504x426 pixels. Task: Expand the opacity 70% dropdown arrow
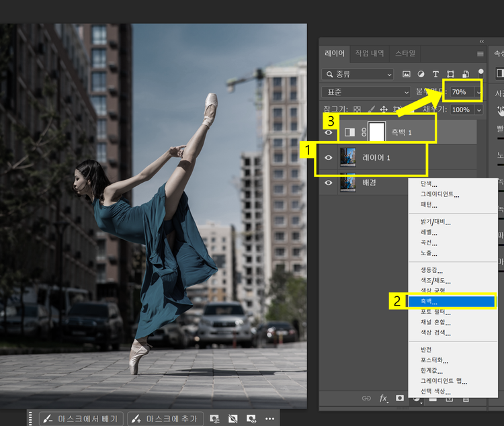478,92
